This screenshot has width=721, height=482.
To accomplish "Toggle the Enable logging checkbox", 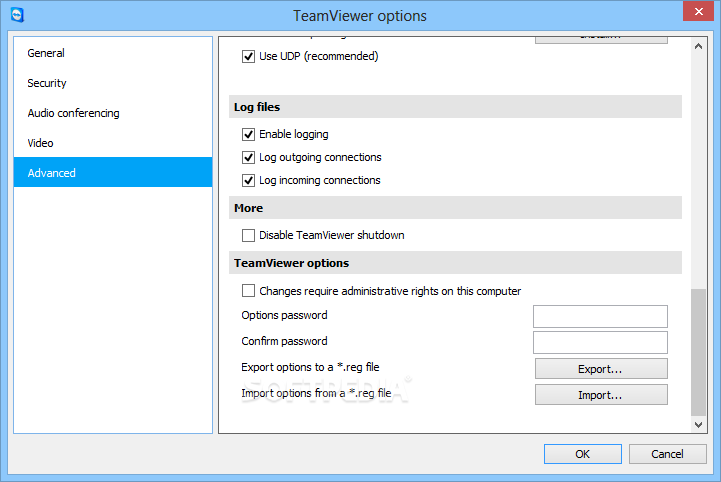I will (248, 134).
